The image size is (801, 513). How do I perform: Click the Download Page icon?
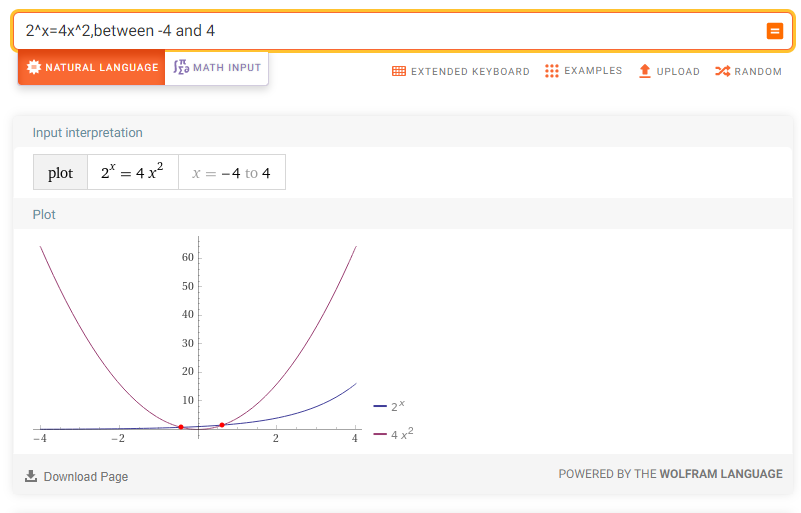(x=31, y=476)
